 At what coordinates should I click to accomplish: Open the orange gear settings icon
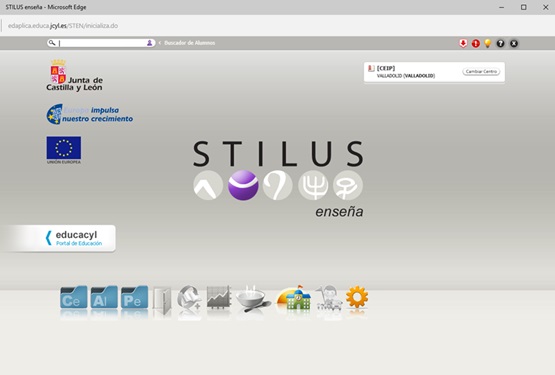tap(357, 297)
